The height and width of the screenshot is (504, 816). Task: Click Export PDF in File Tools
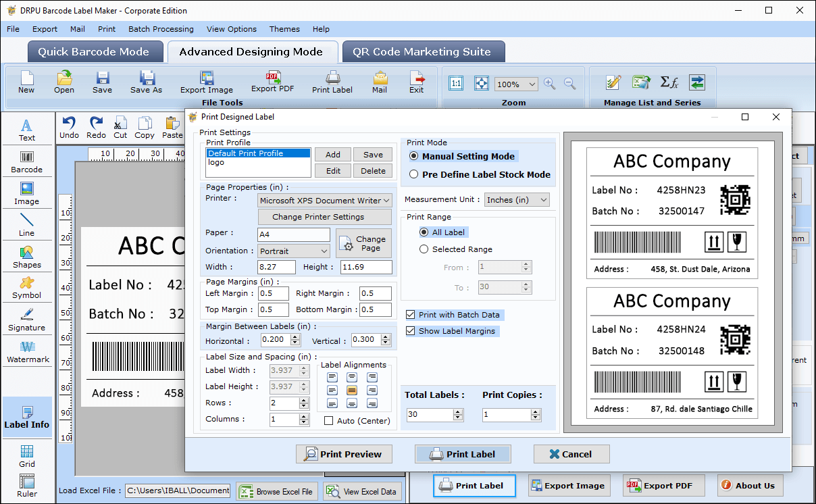[x=273, y=82]
